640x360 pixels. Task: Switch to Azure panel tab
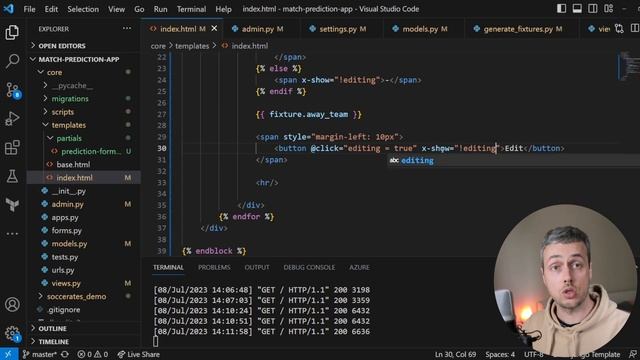(359, 267)
